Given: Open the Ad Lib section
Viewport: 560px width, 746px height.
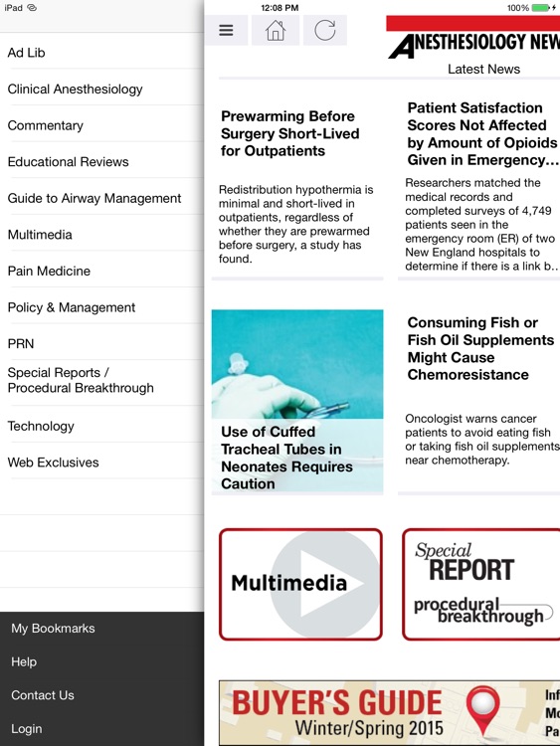Looking at the screenshot, I should (101, 53).
